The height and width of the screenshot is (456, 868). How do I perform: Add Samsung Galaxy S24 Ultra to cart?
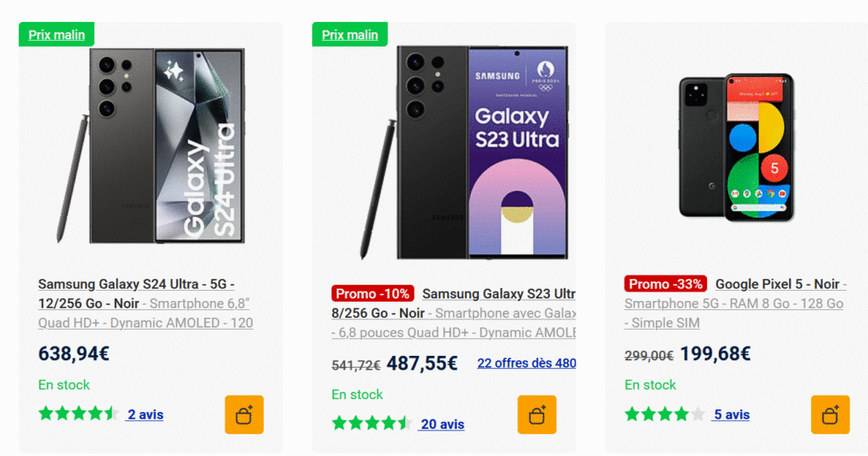(x=244, y=414)
